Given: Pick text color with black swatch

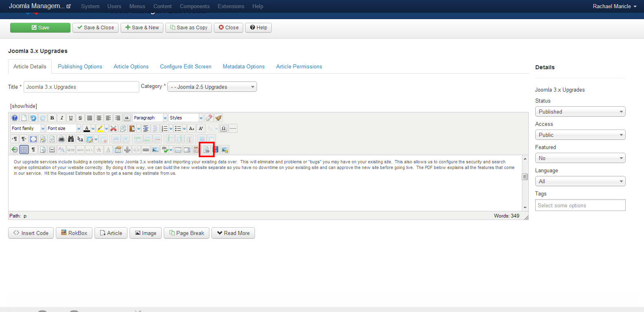Looking at the screenshot, I should pyautogui.click(x=87, y=128).
